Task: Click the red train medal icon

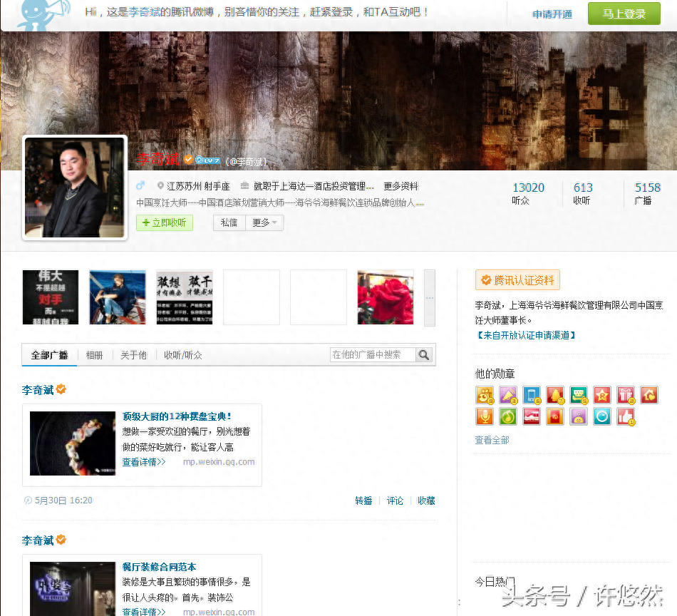Action: tap(531, 417)
